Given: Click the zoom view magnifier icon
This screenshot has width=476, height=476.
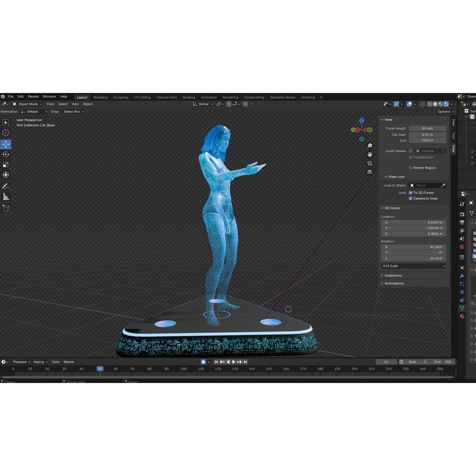Looking at the screenshot, I should point(370,146).
